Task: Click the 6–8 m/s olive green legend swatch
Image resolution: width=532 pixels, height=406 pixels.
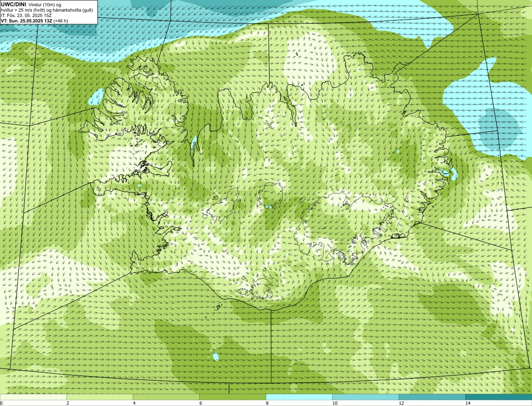Action: point(233,397)
